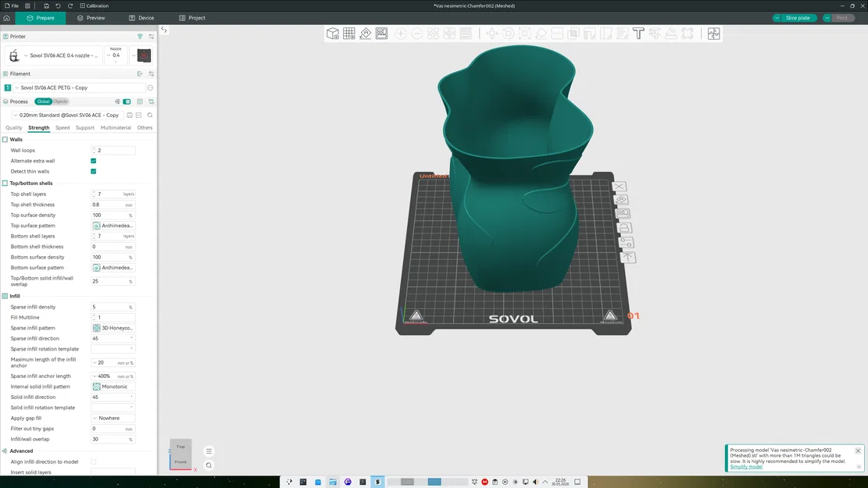Viewport: 868px width, 488px height.
Task: Open the Bottom surface pattern dropdown
Action: (113, 268)
